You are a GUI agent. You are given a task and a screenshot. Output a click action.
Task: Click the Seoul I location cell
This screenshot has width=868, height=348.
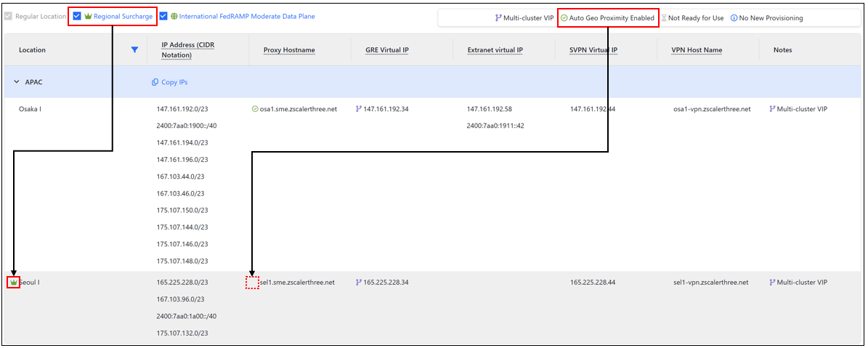click(x=29, y=283)
